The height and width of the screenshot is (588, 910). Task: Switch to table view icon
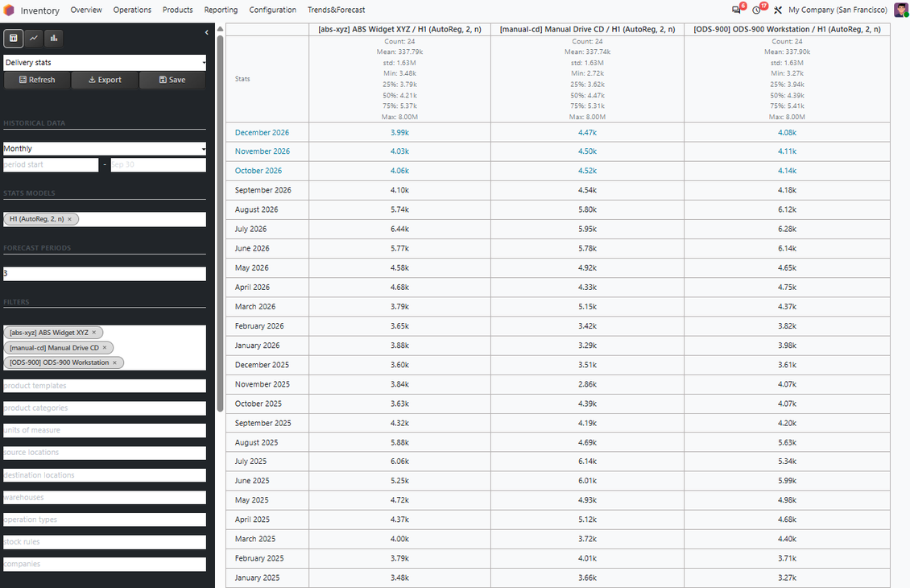click(14, 39)
